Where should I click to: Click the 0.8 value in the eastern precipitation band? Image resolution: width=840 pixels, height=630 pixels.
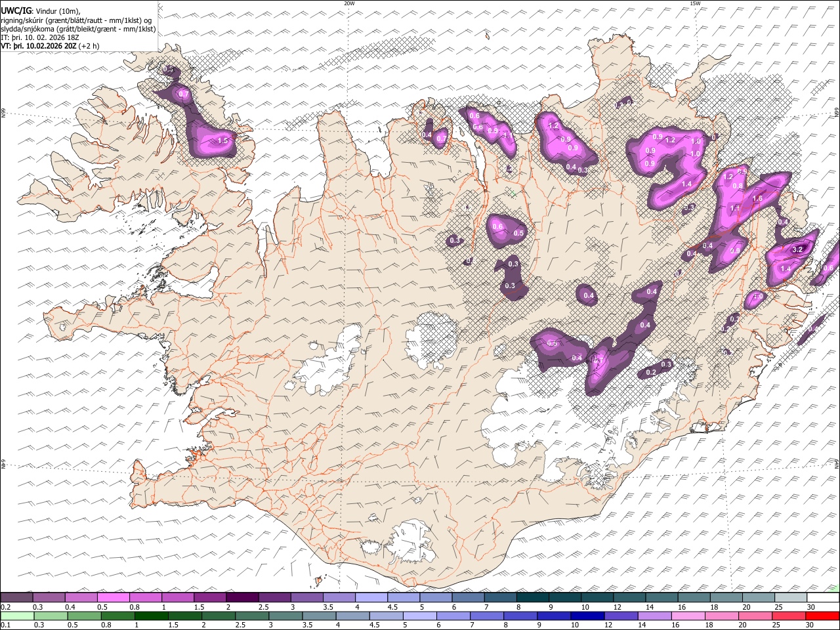pos(738,186)
